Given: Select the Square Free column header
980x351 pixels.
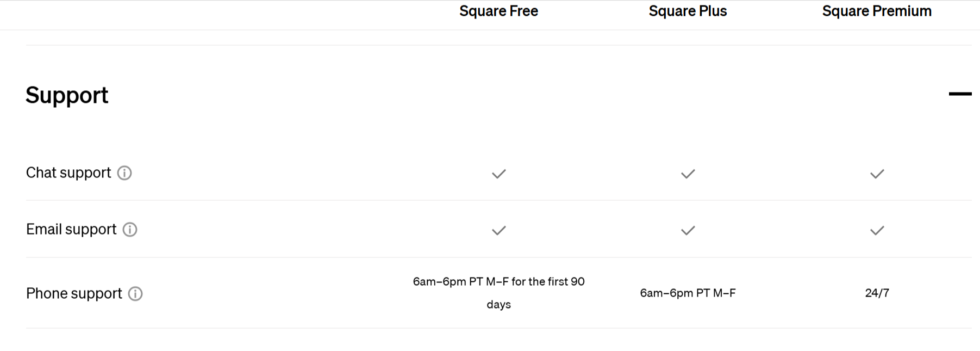Looking at the screenshot, I should [498, 11].
